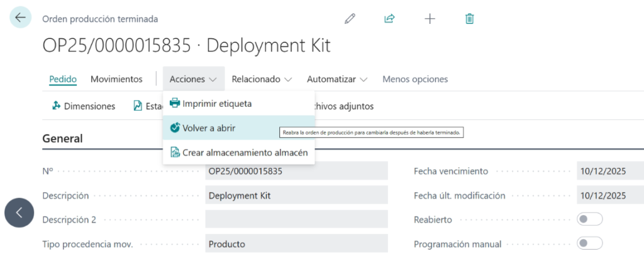The image size is (644, 254).
Task: Open the Movimientos tab
Action: (x=116, y=79)
